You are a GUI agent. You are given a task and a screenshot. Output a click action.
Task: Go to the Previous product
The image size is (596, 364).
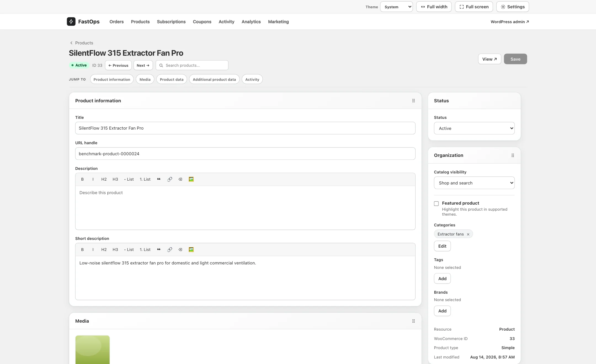[x=118, y=65]
